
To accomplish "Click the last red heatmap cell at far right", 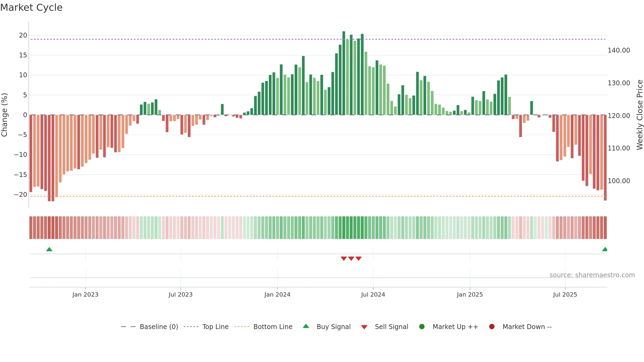I will click(605, 228).
